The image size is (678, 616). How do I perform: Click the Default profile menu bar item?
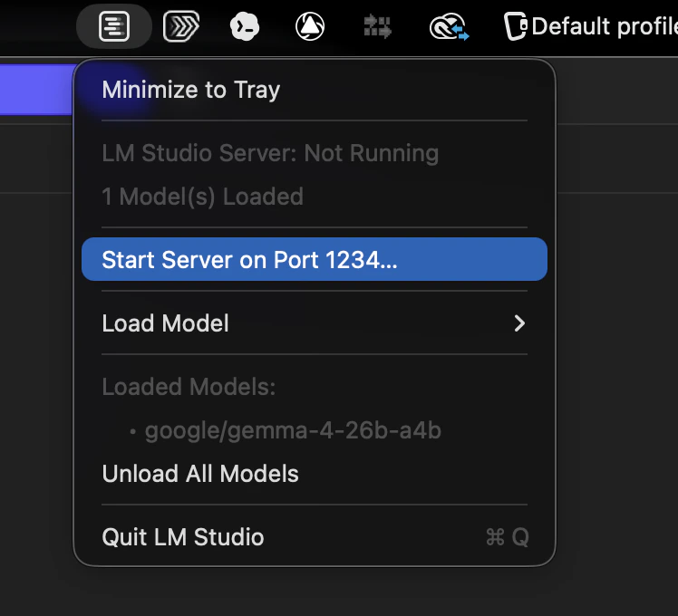591,26
